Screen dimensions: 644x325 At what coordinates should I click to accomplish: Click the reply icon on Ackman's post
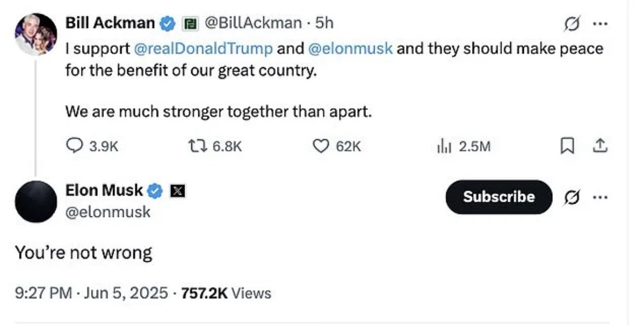pyautogui.click(x=74, y=146)
